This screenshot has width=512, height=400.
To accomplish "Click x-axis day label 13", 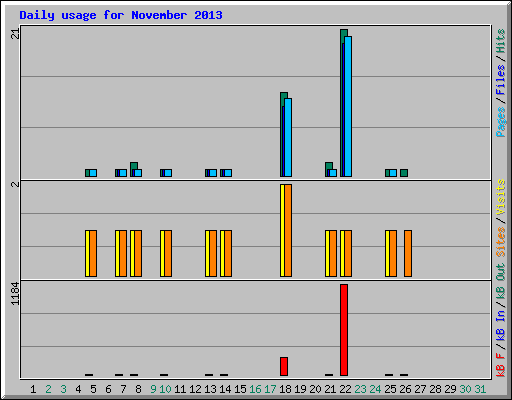I will pos(210,389).
